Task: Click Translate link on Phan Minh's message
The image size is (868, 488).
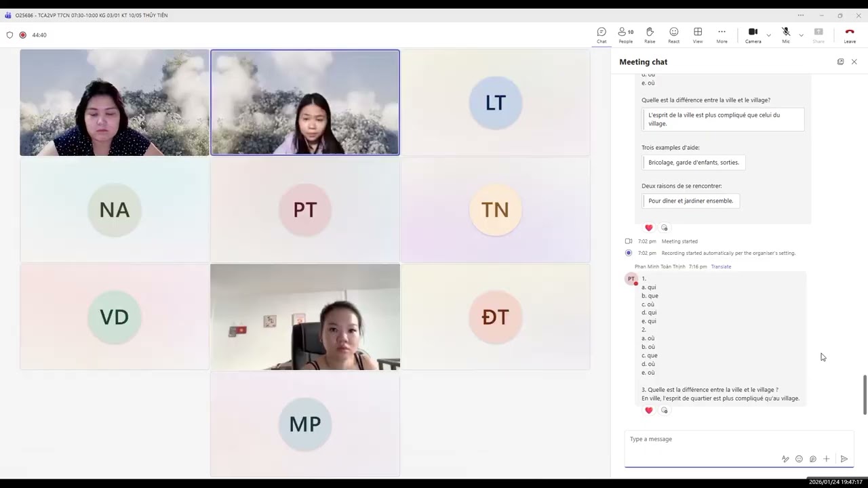Action: point(721,266)
